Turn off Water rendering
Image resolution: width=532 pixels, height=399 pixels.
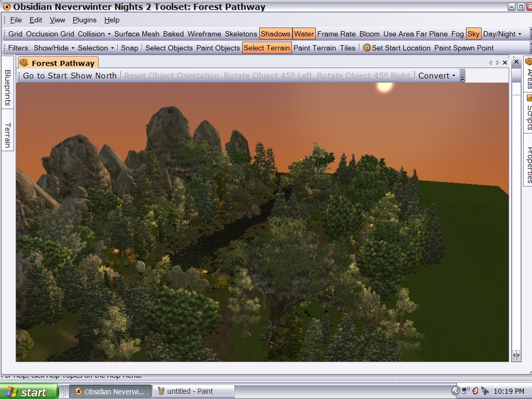304,34
